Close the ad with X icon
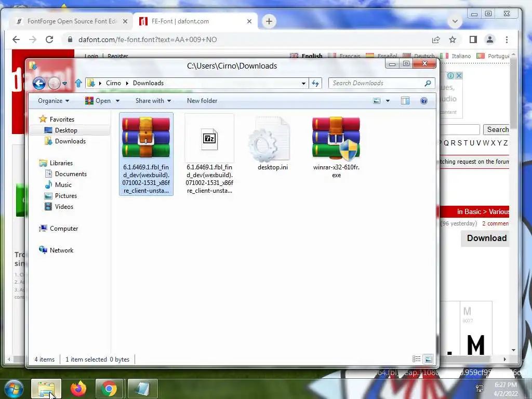 coord(459,76)
